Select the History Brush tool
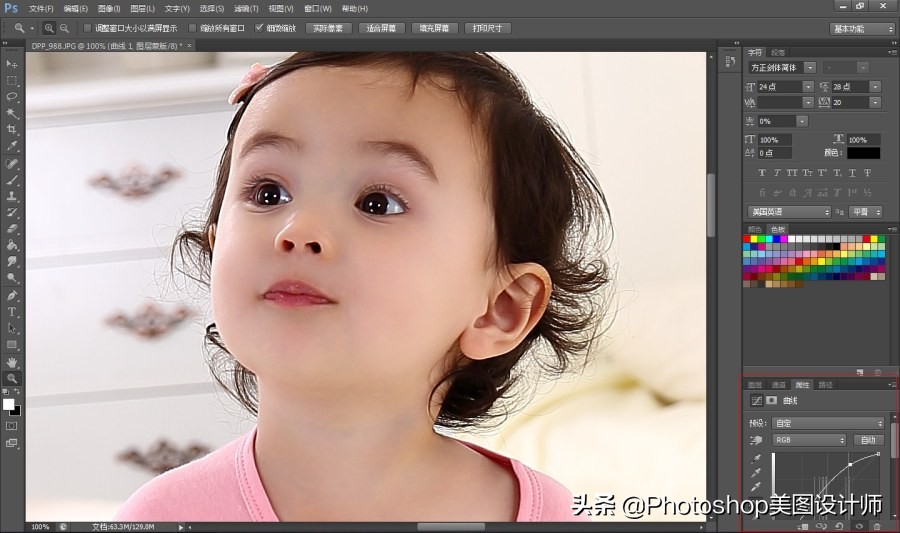The height and width of the screenshot is (533, 900). 11,212
